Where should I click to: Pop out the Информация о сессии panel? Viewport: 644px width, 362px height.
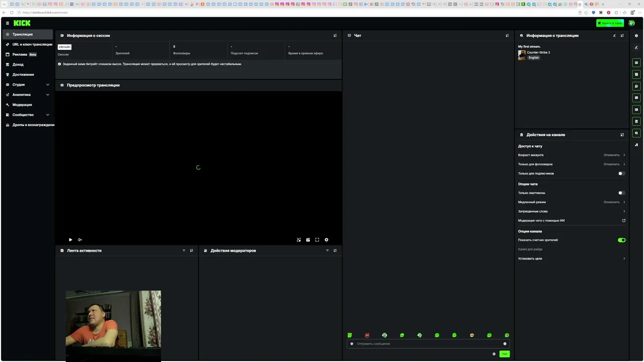[335, 36]
